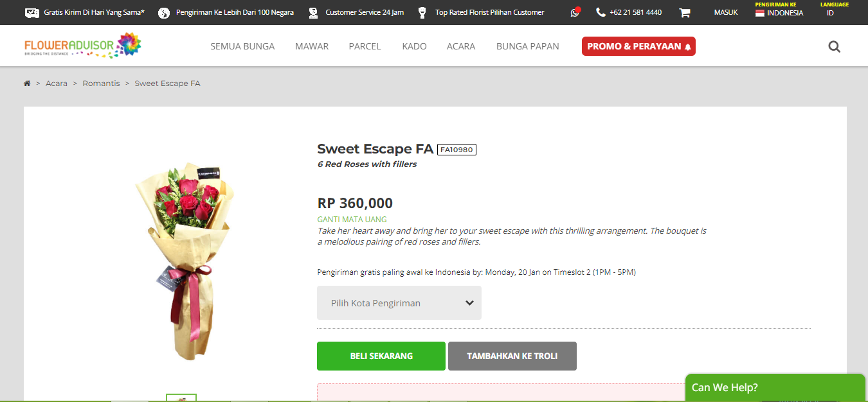Viewport: 868px width, 402px height.
Task: Click Tambahkan Ke Troli button
Action: tap(512, 356)
